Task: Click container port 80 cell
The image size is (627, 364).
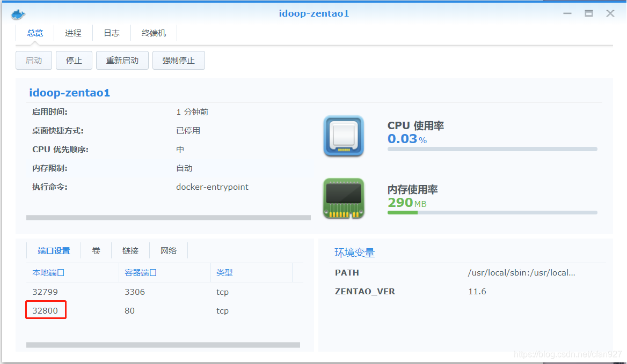Action: point(129,310)
